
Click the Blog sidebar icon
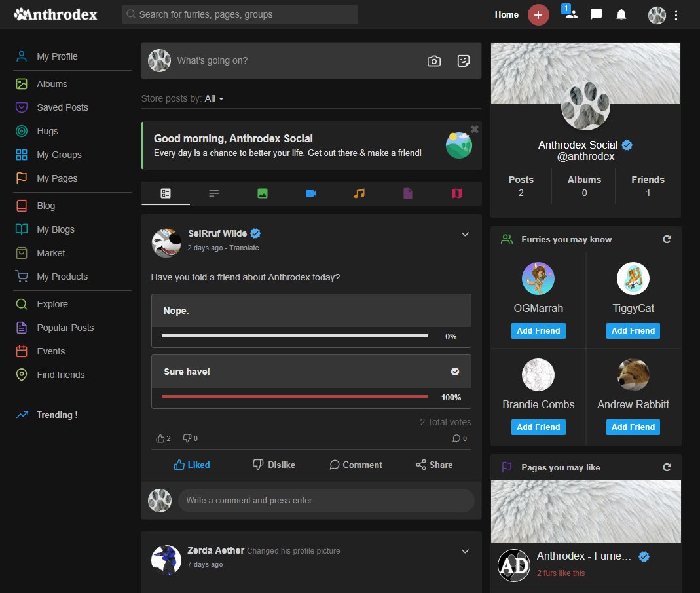coord(22,206)
